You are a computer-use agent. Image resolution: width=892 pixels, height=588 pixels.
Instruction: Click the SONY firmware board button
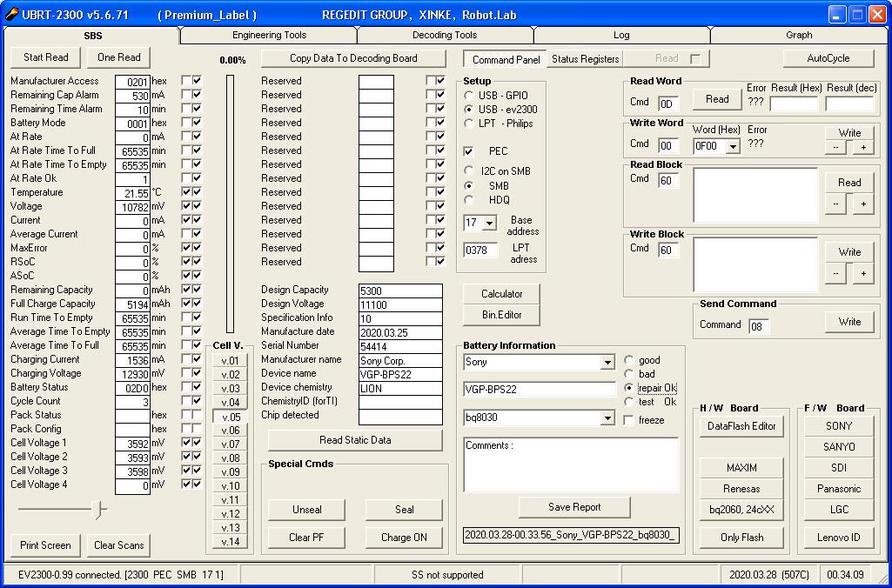pyautogui.click(x=839, y=426)
